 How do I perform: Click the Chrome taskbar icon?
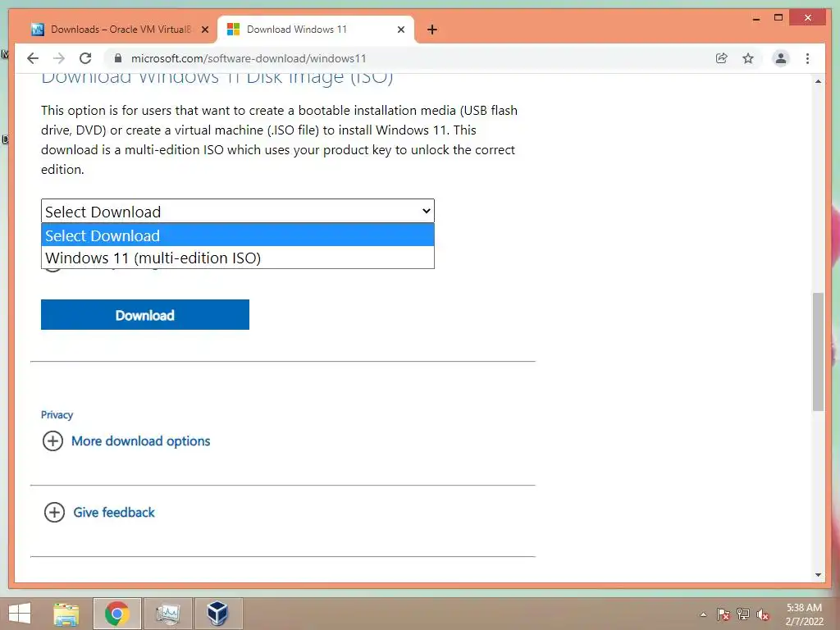click(116, 614)
